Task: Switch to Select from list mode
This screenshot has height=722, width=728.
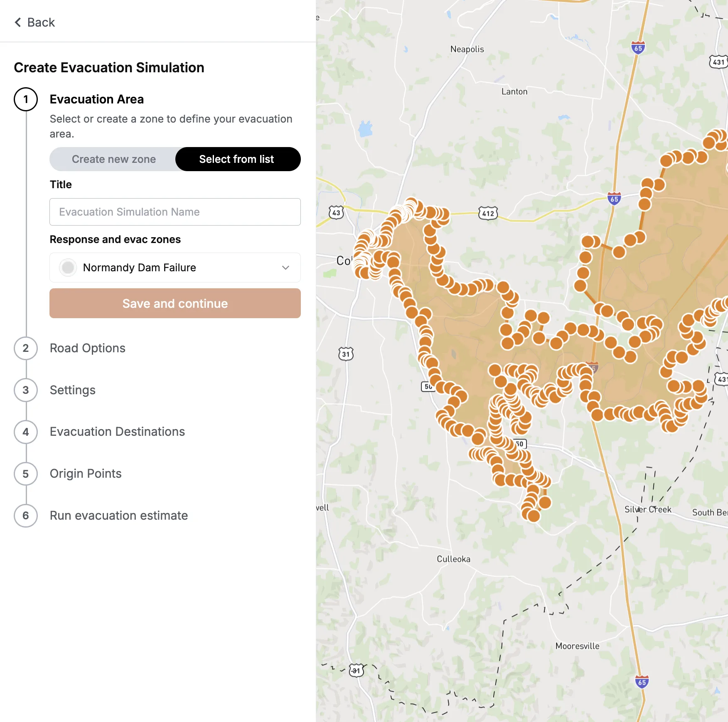Action: [237, 159]
